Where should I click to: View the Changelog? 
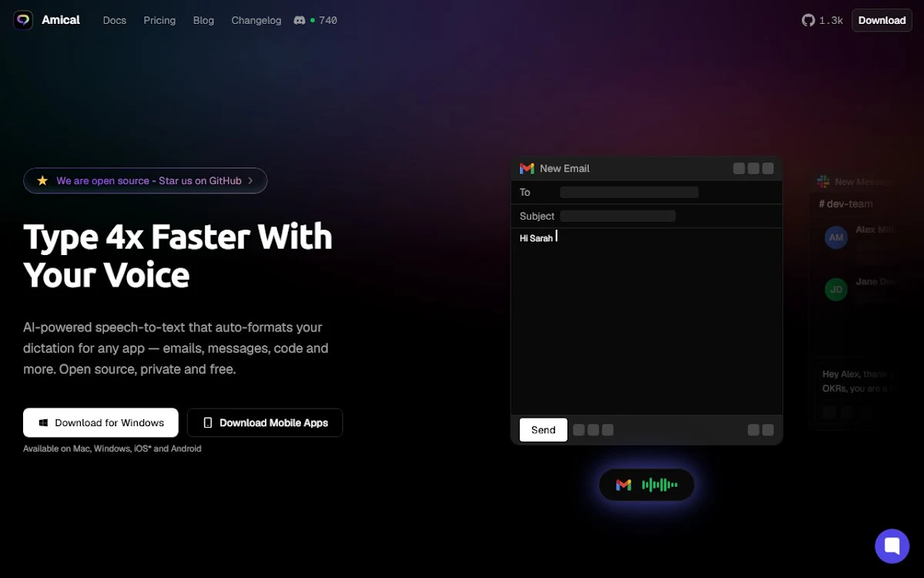click(x=256, y=20)
